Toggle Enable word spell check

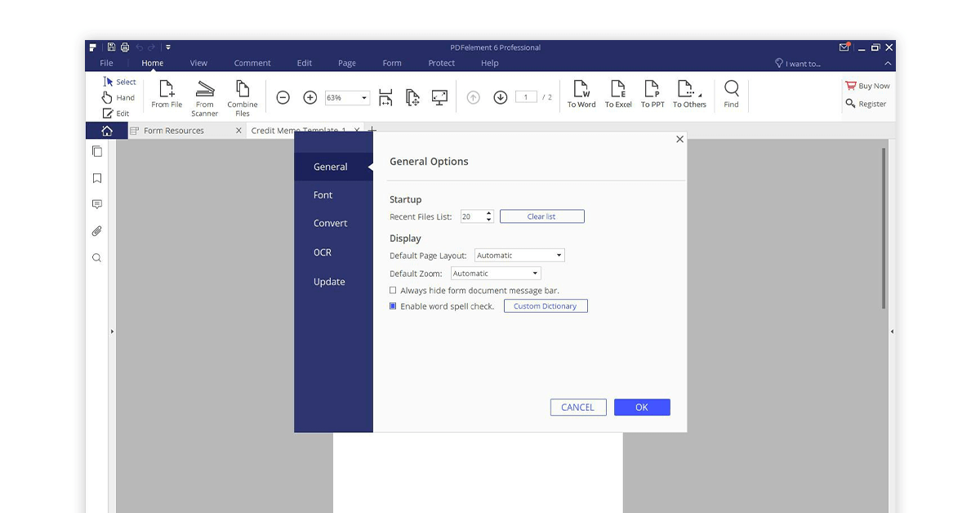tap(393, 306)
